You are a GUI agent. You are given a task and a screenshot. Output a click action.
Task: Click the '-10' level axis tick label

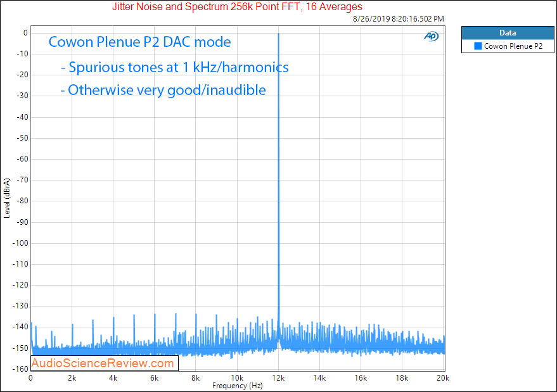[x=22, y=54]
